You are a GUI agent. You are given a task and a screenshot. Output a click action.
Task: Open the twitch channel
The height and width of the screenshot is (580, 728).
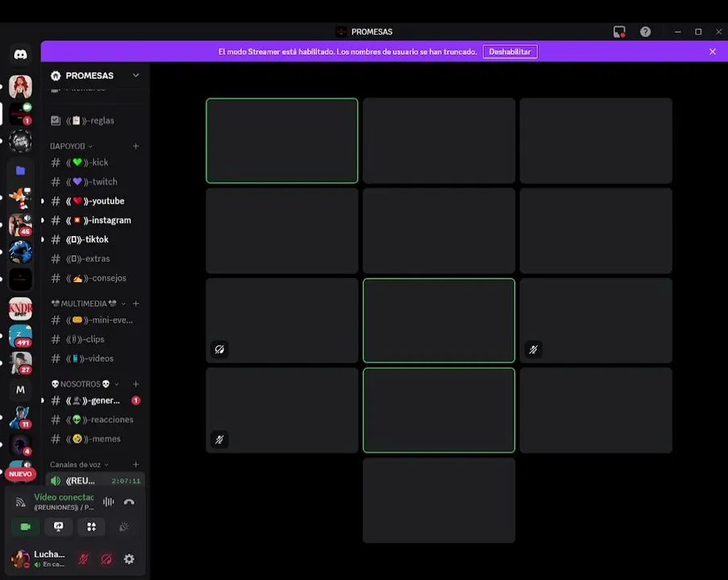coord(94,182)
